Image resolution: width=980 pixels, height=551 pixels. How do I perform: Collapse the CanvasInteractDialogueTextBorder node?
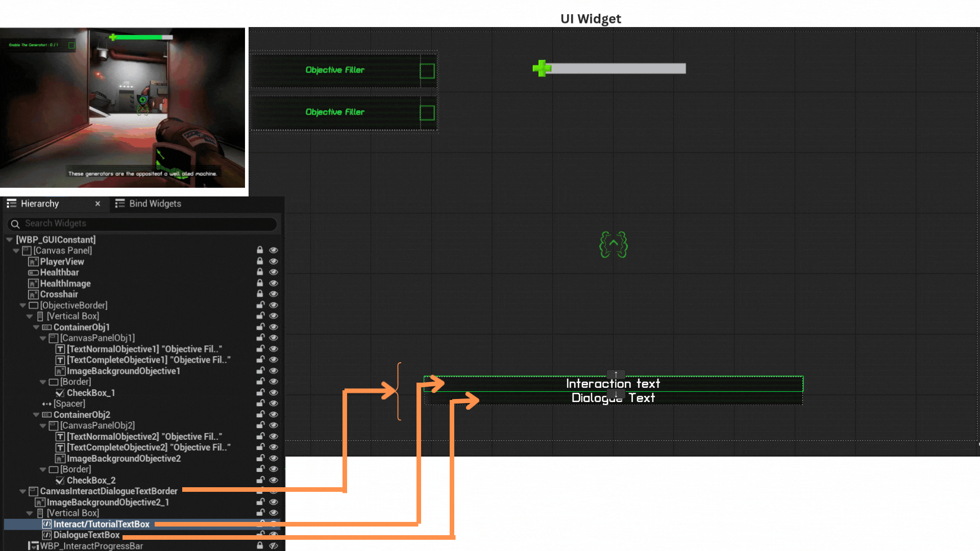point(23,491)
